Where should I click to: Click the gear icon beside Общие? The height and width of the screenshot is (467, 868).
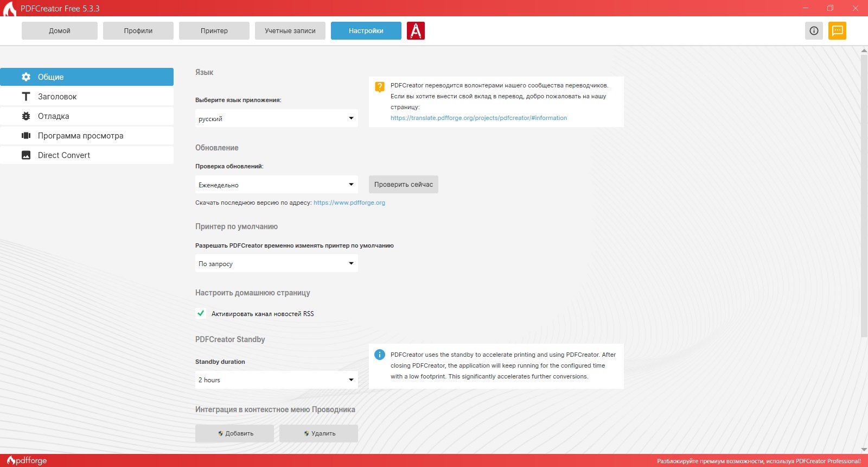[x=26, y=77]
